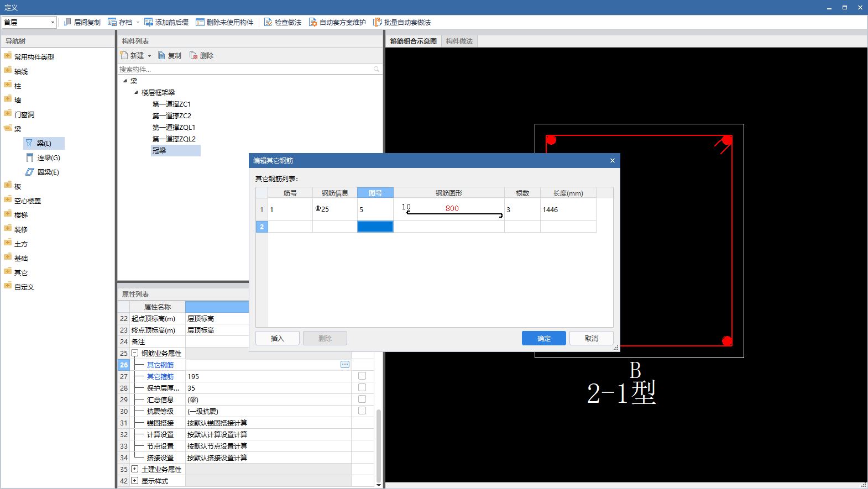Click the 层间复制 toolbar icon
Image resolution: width=868 pixels, height=489 pixels.
tap(67, 22)
